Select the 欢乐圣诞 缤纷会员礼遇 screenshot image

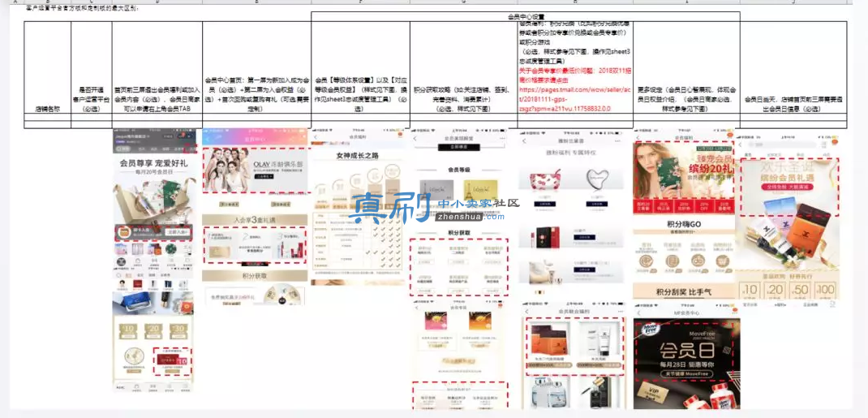coord(788,222)
